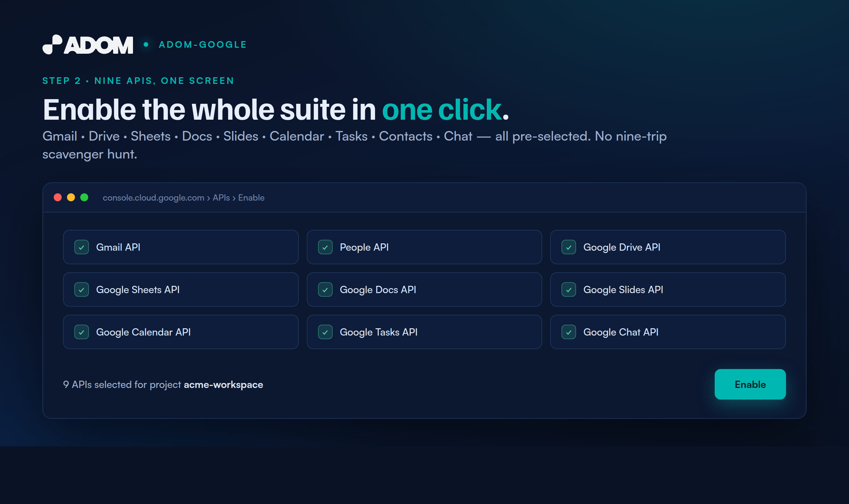
Task: Click the teal 'one click' headline text
Action: [x=442, y=109]
